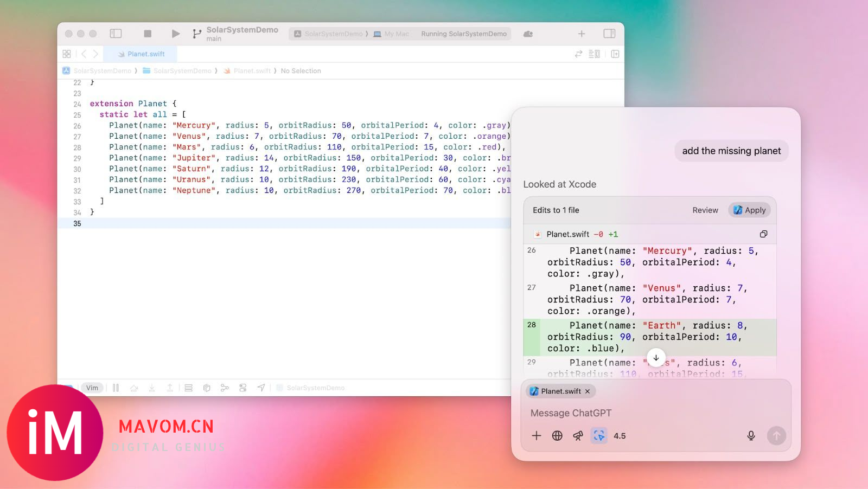Toggle the Xcode navigator sidebar
Viewport: 868px width, 489px height.
point(116,34)
